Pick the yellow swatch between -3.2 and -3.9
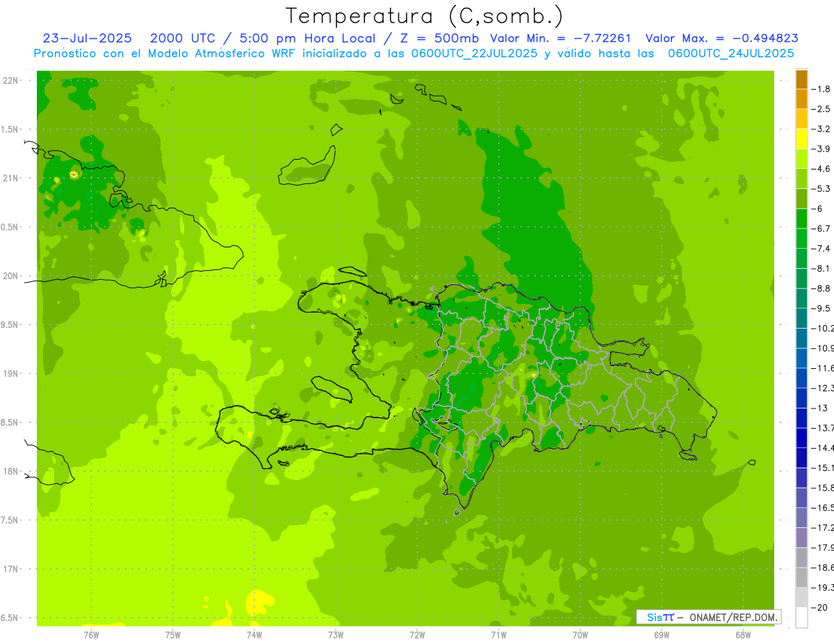The image size is (834, 644). click(801, 139)
